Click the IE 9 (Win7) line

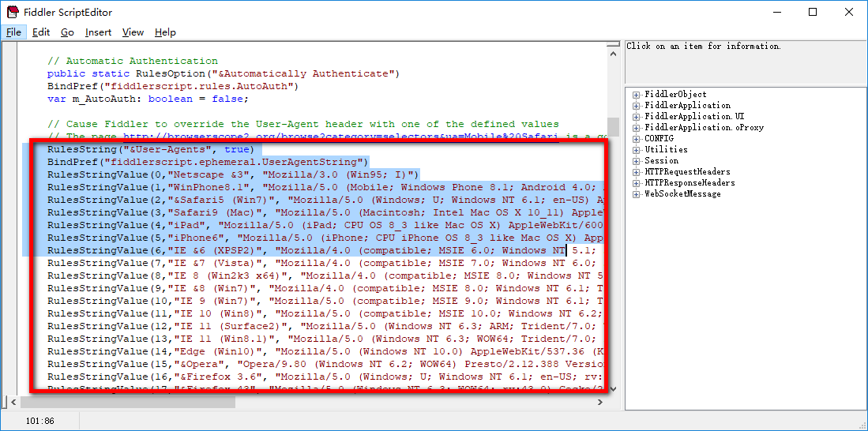click(x=325, y=301)
